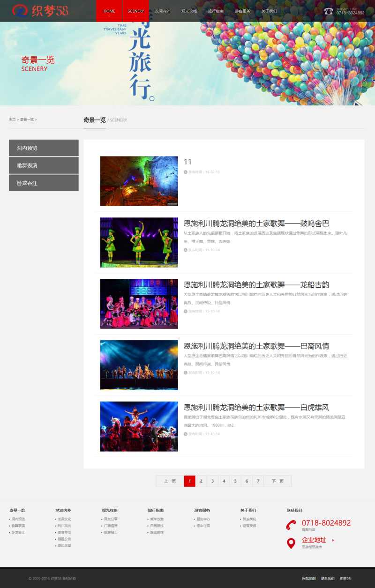The width and height of the screenshot is (375, 588).
Task: Click the 下一页 next page button
Action: coord(277,481)
